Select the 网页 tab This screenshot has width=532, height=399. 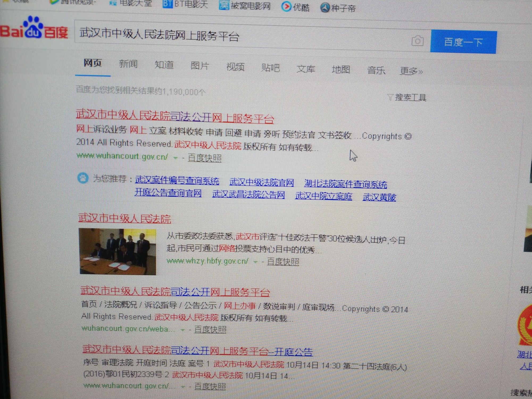(93, 63)
